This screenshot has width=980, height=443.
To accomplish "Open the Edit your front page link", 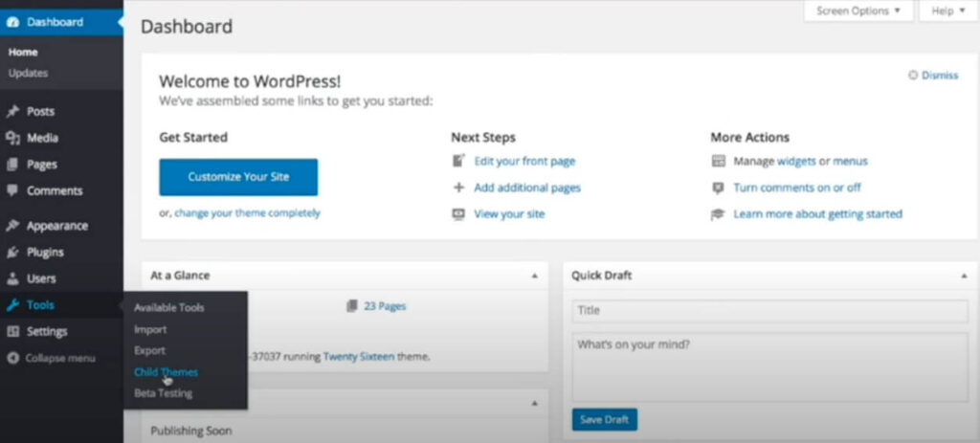I will (x=524, y=162).
